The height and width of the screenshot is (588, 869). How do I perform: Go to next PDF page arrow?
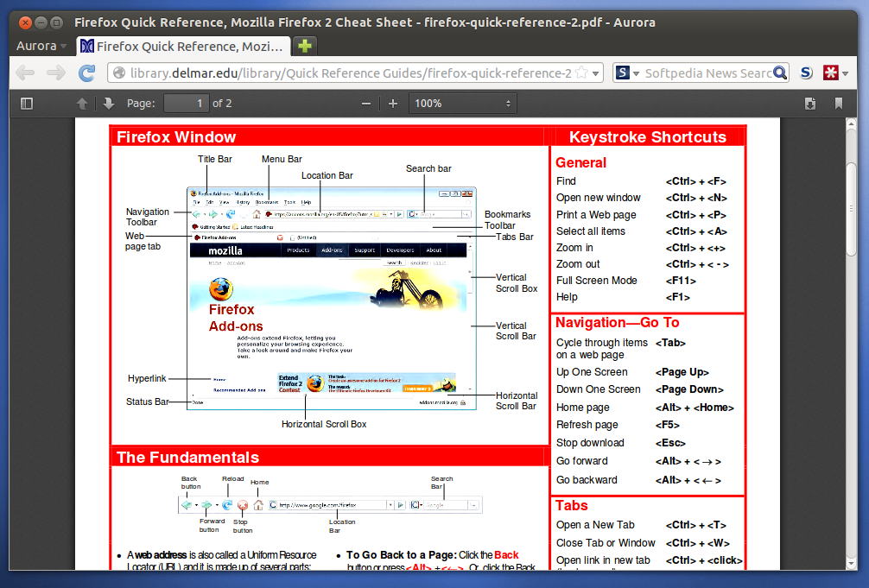[x=108, y=104]
